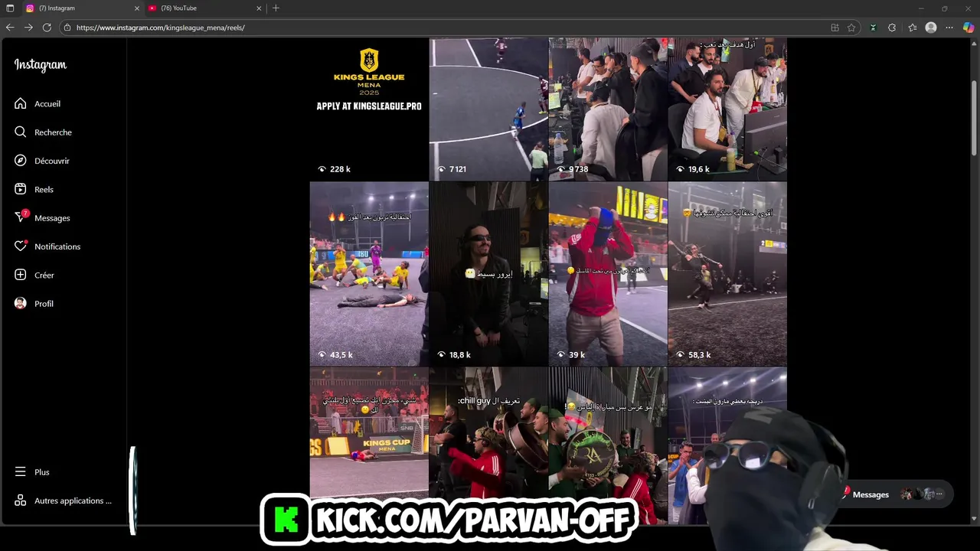Open the Découvrir explore page
Viewport: 980px width, 551px height.
(43, 161)
